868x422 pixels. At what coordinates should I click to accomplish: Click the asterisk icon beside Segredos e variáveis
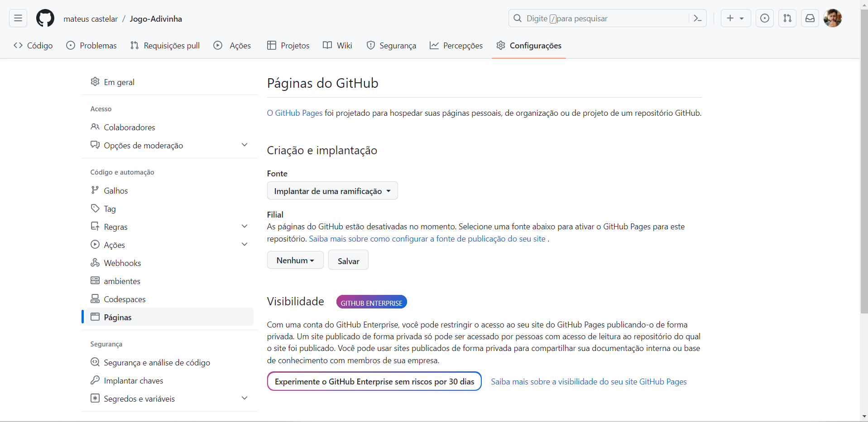pyautogui.click(x=95, y=398)
